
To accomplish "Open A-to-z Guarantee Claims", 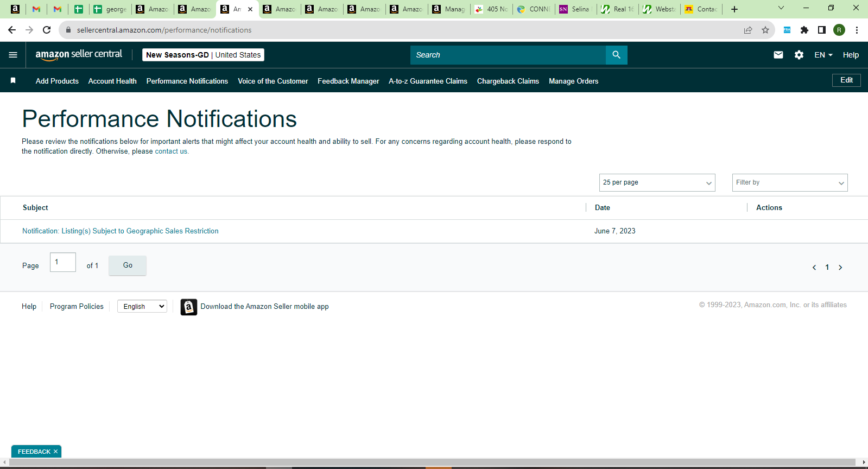I will (428, 81).
